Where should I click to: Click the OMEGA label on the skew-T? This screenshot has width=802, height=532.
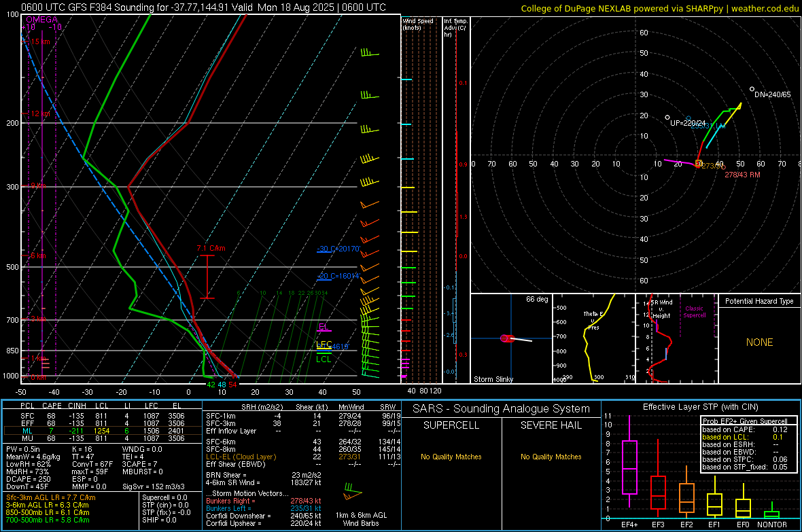point(41,20)
